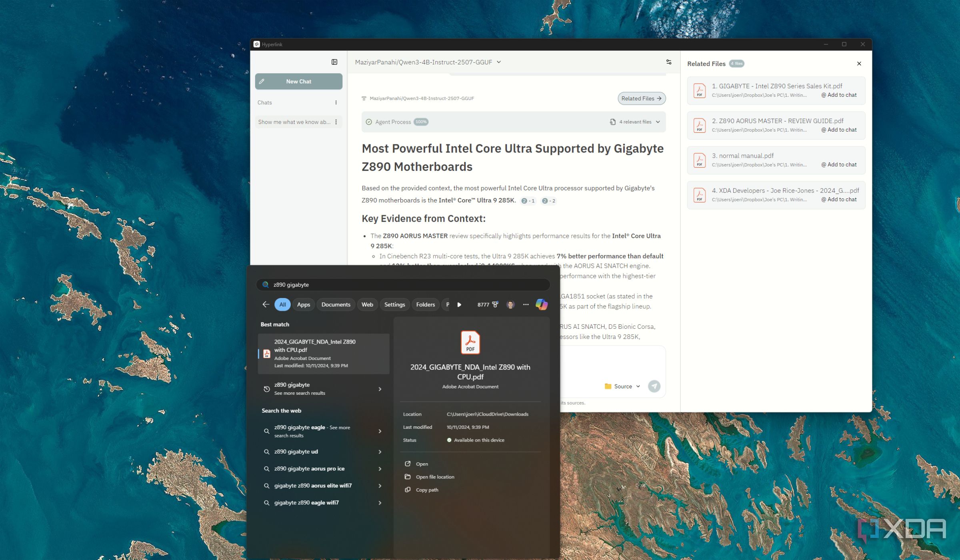Click the rewards trophy points icon
The image size is (960, 560).
(x=495, y=304)
